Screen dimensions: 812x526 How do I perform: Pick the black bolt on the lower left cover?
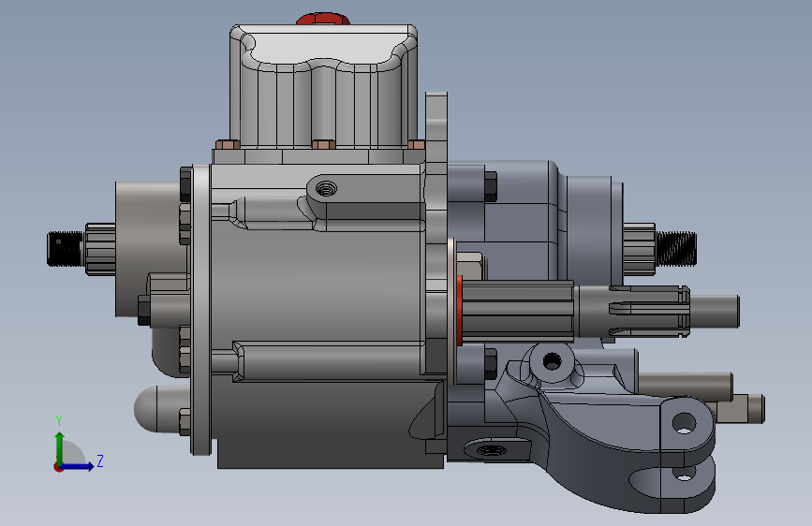tap(144, 310)
